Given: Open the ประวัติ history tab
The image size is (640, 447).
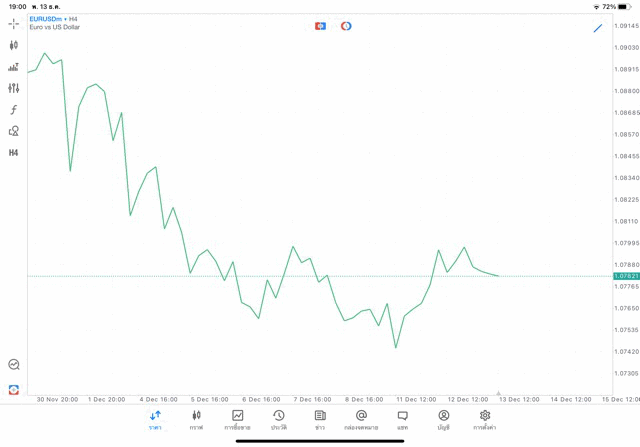Looking at the screenshot, I should (x=279, y=420).
